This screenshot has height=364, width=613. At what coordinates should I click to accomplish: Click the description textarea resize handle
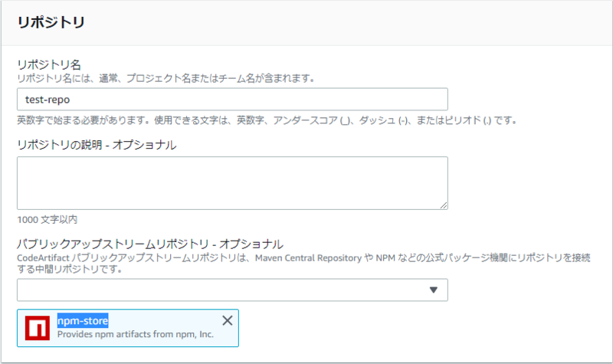(x=444, y=205)
